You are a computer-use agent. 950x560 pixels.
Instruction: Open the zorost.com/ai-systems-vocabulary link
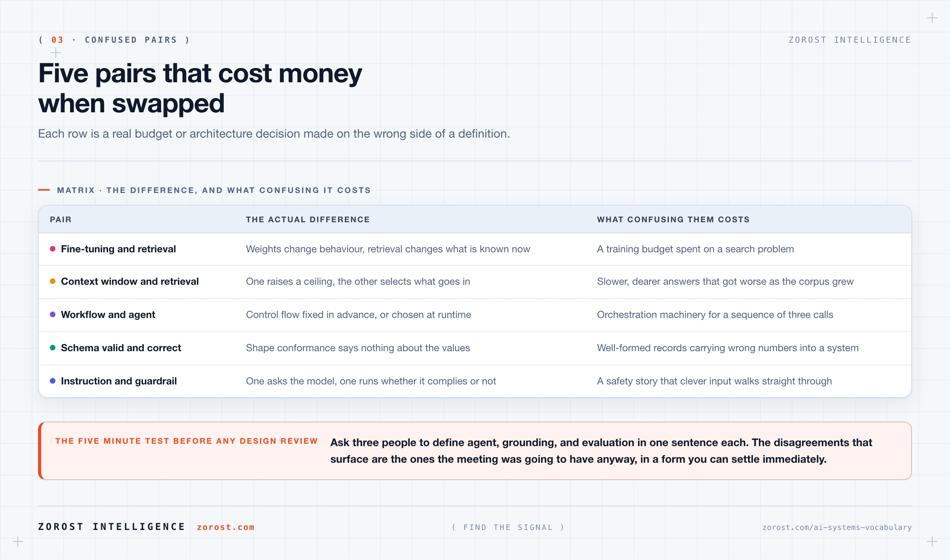point(837,527)
